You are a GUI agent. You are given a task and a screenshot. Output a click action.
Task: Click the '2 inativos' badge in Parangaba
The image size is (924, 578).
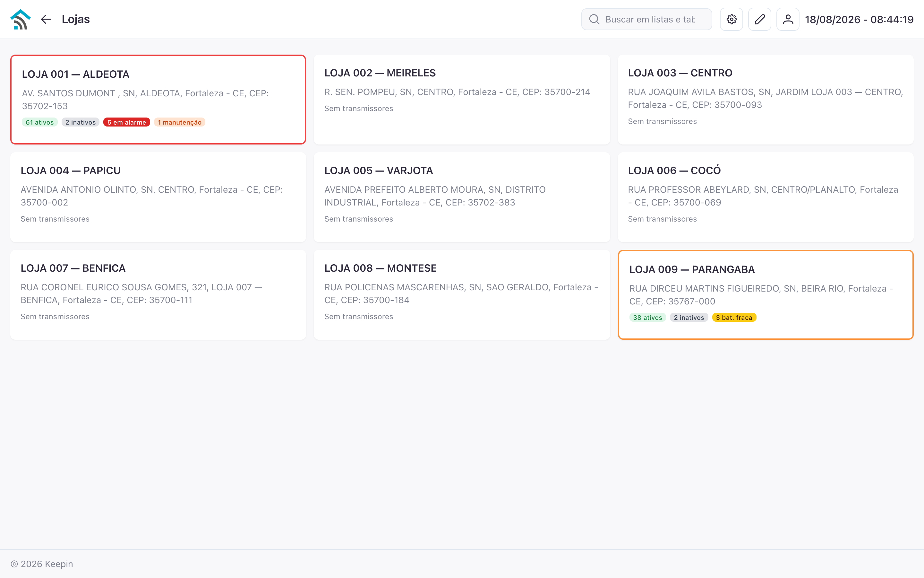[689, 318]
